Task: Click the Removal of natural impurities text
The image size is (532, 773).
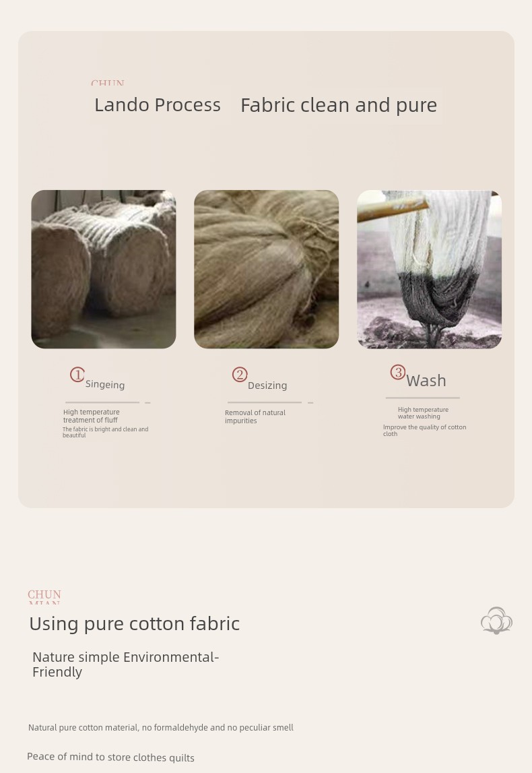Action: pyautogui.click(x=255, y=416)
